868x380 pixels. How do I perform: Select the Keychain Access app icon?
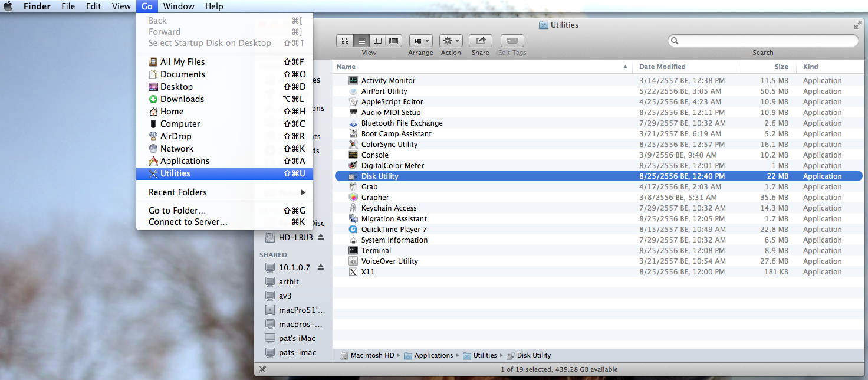pyautogui.click(x=353, y=208)
